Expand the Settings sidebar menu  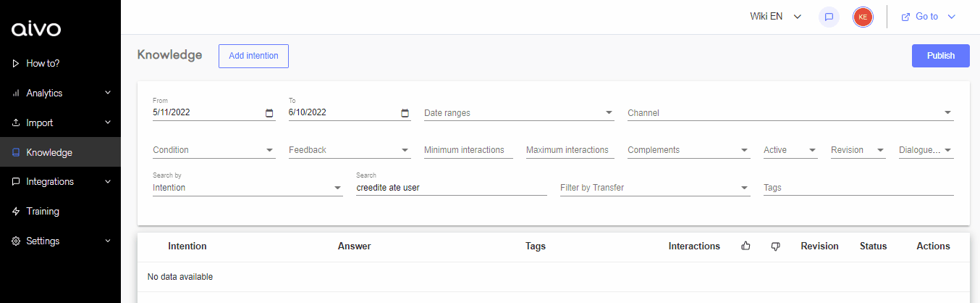tap(108, 241)
